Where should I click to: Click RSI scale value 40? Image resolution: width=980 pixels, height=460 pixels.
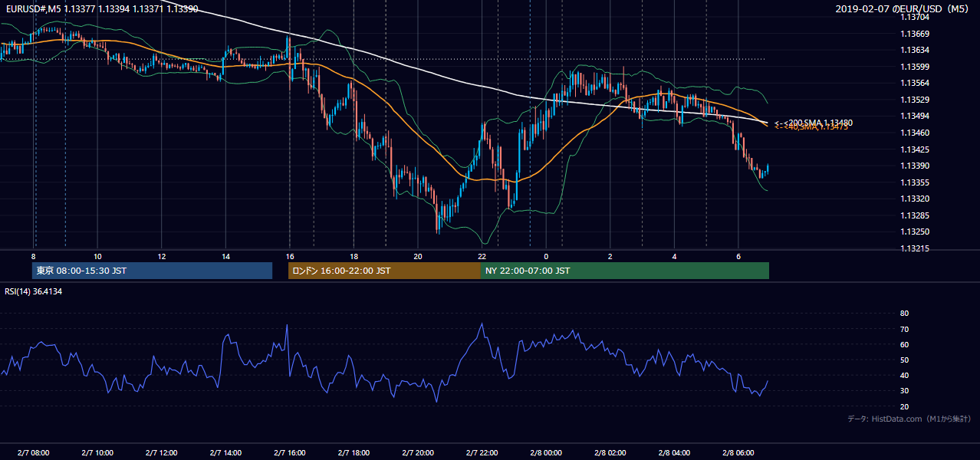[905, 375]
